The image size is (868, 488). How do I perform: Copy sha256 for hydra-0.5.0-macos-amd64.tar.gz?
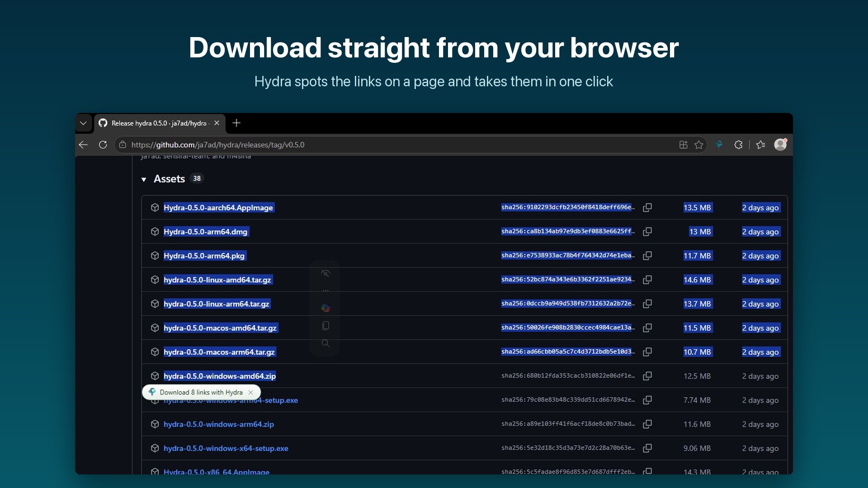[647, 328]
